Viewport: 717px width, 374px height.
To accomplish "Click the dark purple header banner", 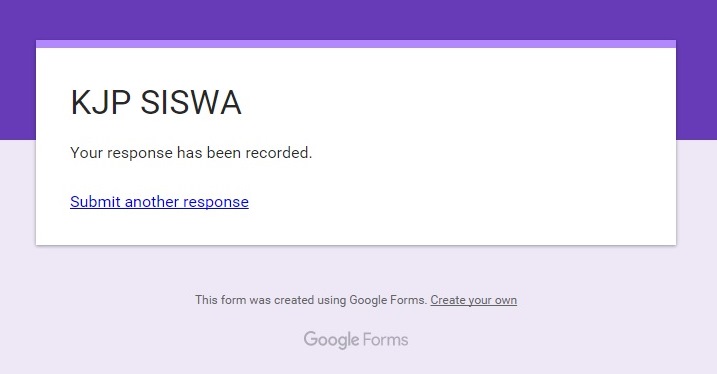I will [358, 19].
